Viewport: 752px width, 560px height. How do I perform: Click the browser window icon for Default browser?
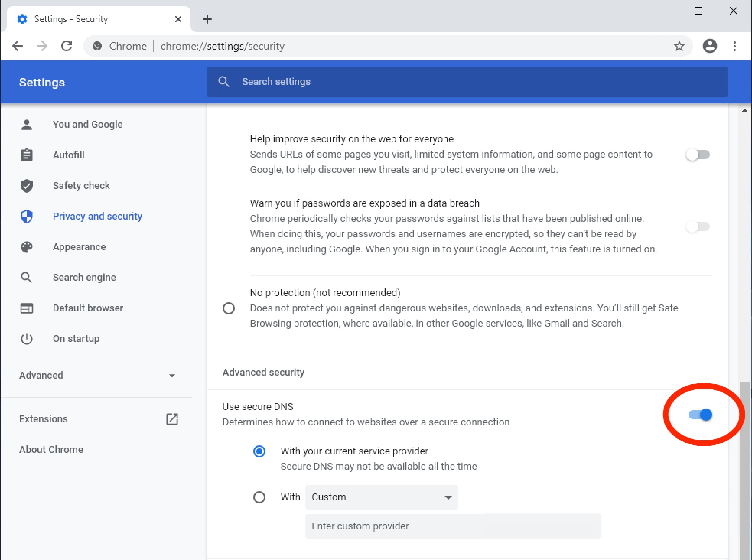[27, 308]
